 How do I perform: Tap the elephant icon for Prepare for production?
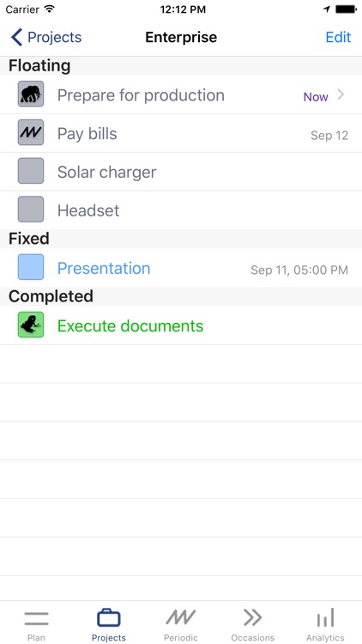[x=31, y=94]
